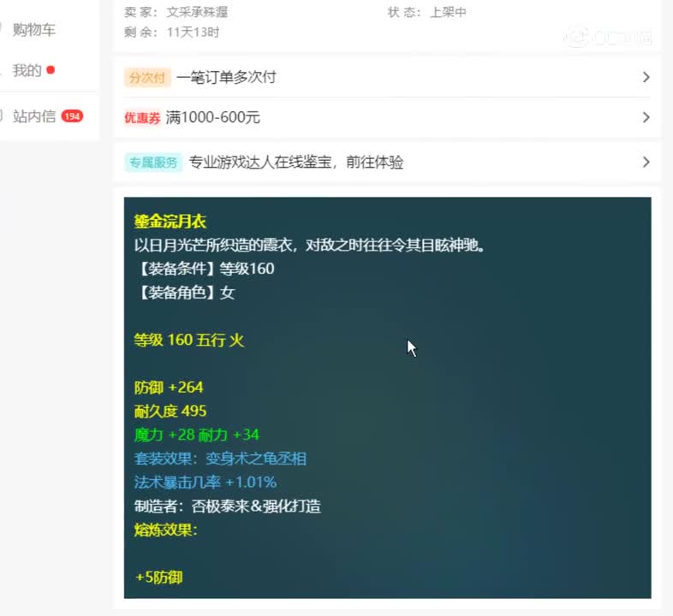Click status text 上架中
673x616 pixels.
pyautogui.click(x=448, y=12)
